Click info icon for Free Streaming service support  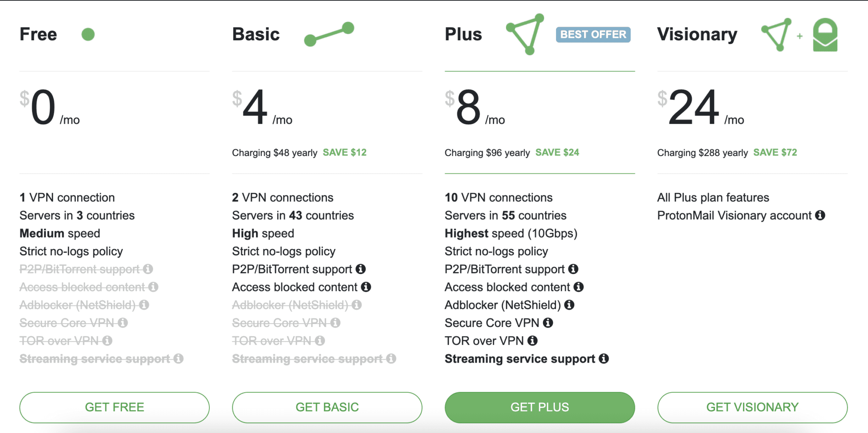[x=179, y=359]
